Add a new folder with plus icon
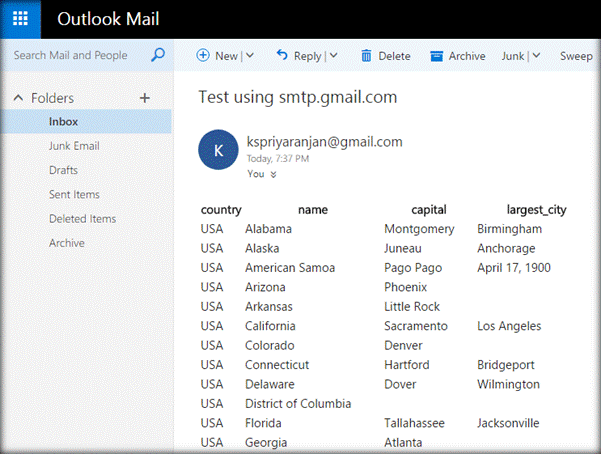This screenshot has width=601, height=454. click(x=144, y=98)
